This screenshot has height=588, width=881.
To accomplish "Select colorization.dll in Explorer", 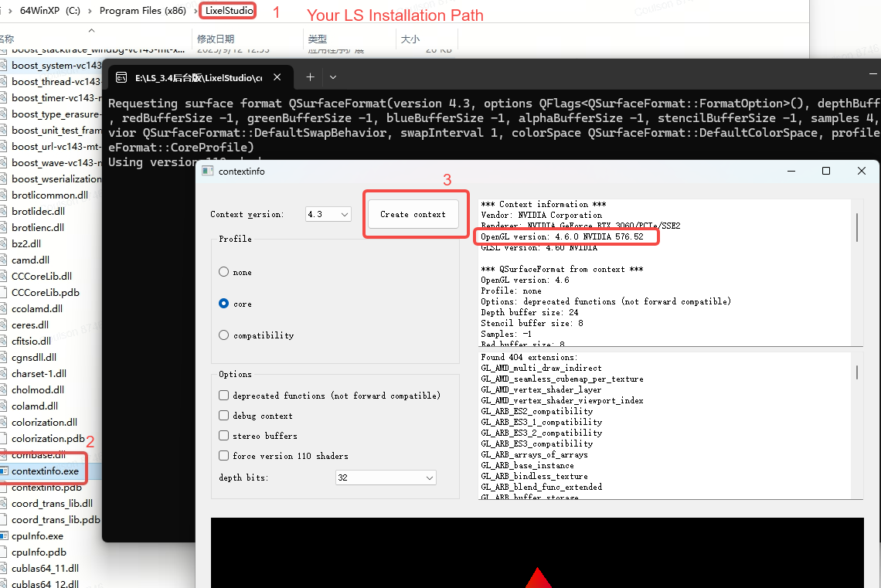I will click(x=44, y=422).
